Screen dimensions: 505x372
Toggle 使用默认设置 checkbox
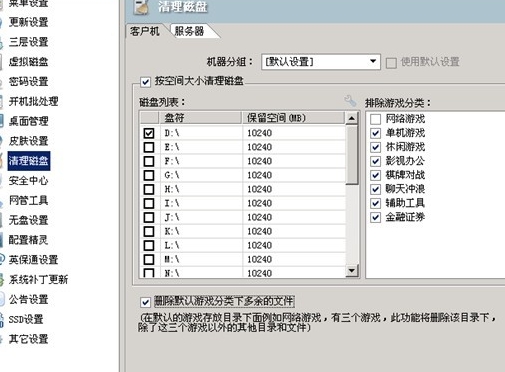[391, 63]
